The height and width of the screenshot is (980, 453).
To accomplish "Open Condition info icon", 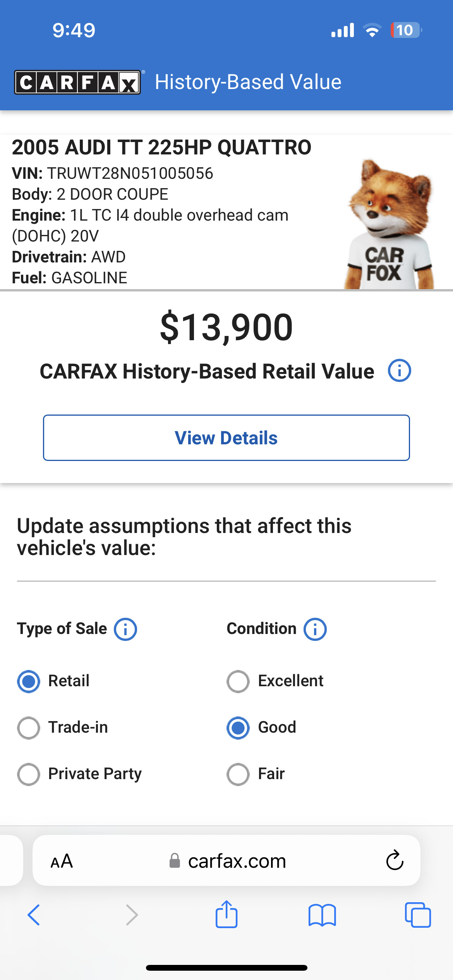I will point(315,629).
